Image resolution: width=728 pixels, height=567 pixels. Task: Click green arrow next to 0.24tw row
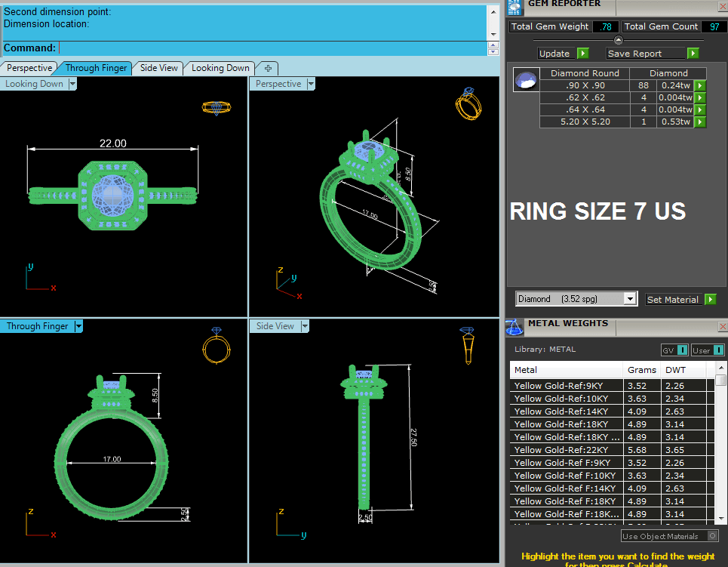700,86
